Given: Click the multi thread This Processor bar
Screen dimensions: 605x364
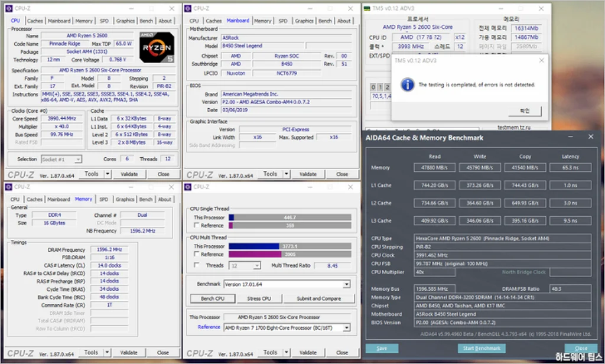Looking at the screenshot, I should coord(290,246).
